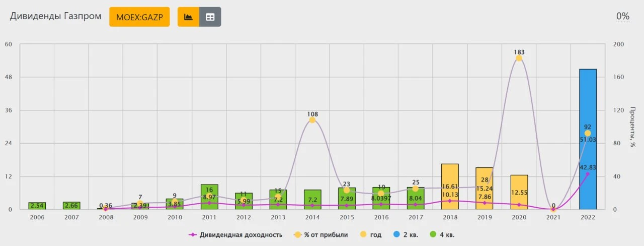Image resolution: width=644 pixels, height=246 pixels.
Task: Click the 92 percent point in 2022
Action: [588, 133]
